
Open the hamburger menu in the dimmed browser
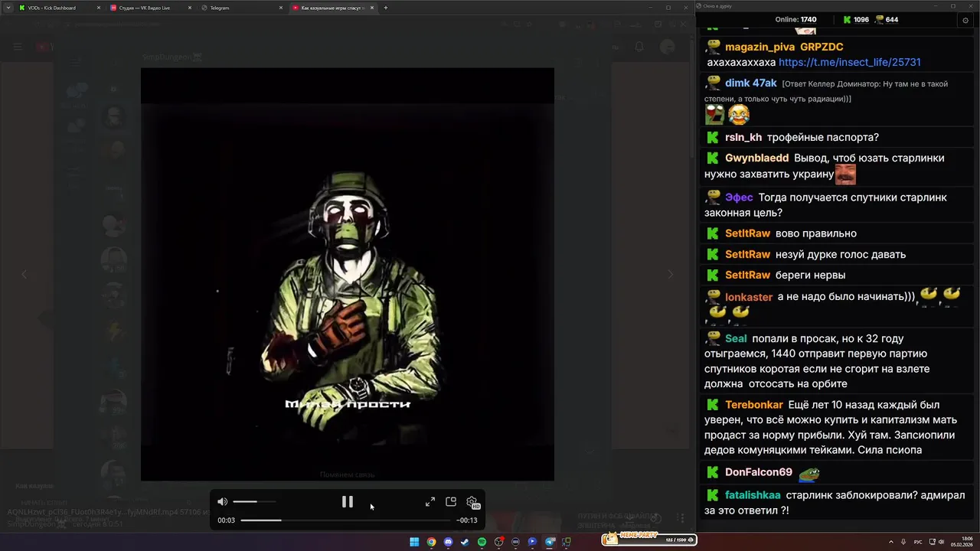click(x=18, y=47)
